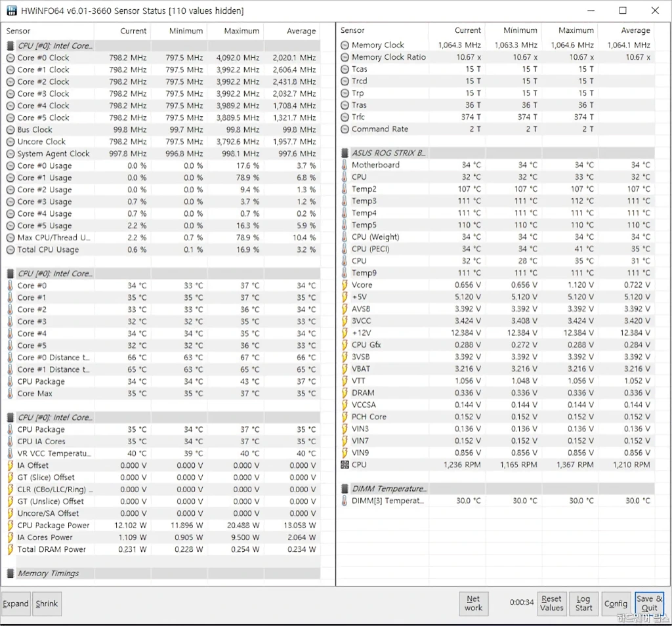
Task: Select the 1,367 RPM maximum value
Action: 575,465
